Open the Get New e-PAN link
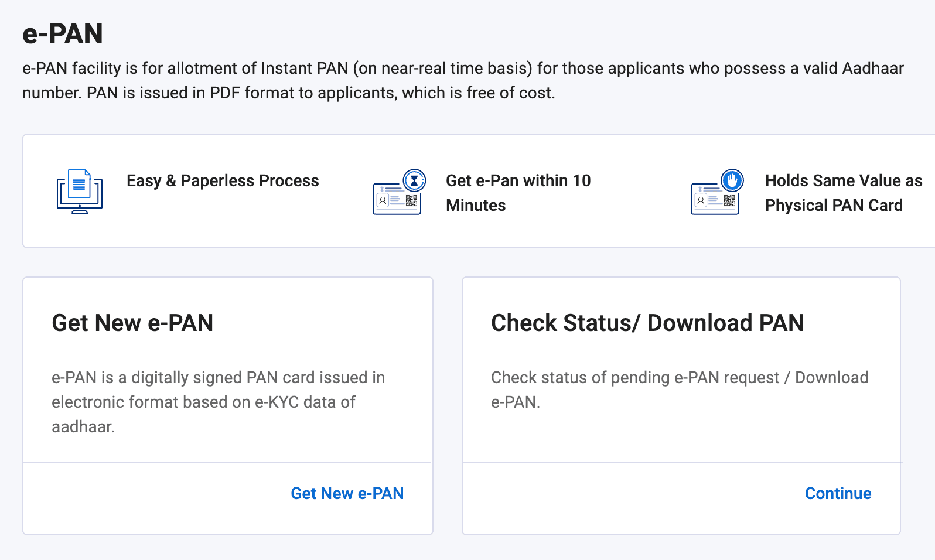The height and width of the screenshot is (560, 935). pyautogui.click(x=347, y=493)
